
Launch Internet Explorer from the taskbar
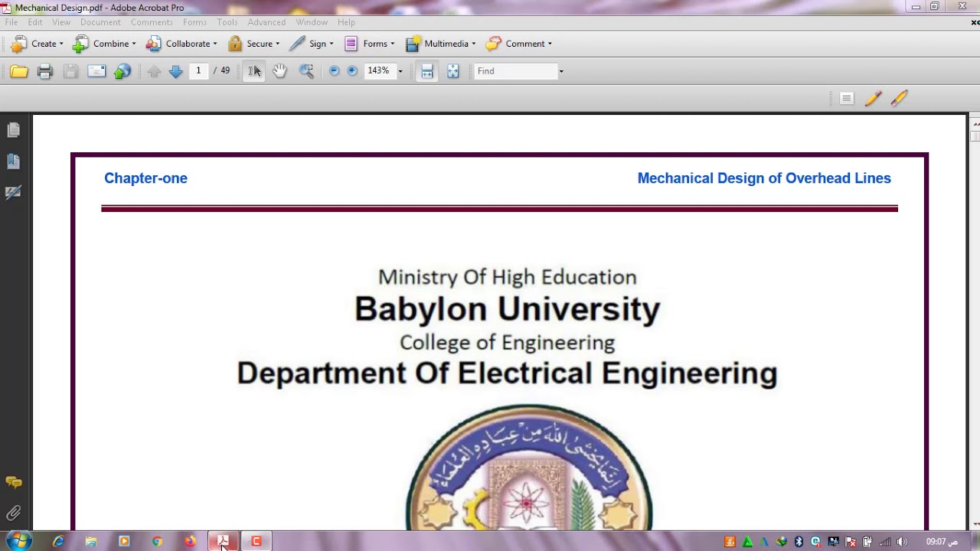[58, 541]
